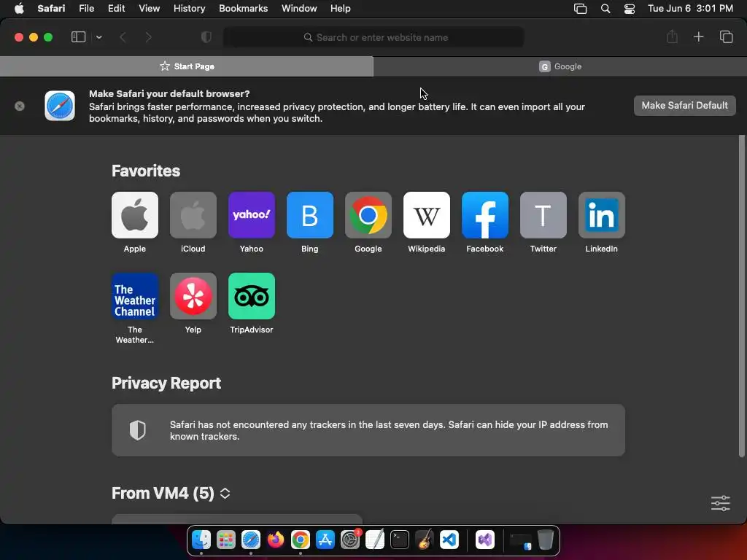Image resolution: width=747 pixels, height=560 pixels.
Task: Open Terminal from the Dock
Action: 400,540
